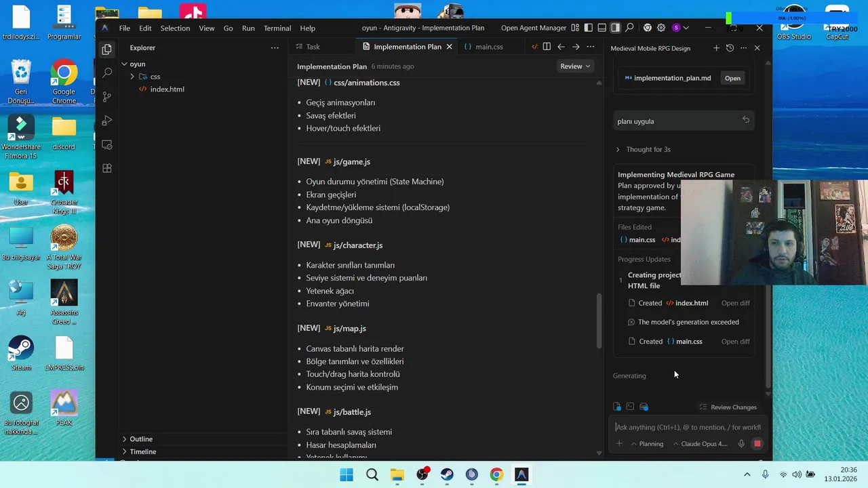Click the chat 'Ask anything' input field
The height and width of the screenshot is (488, 868).
688,427
